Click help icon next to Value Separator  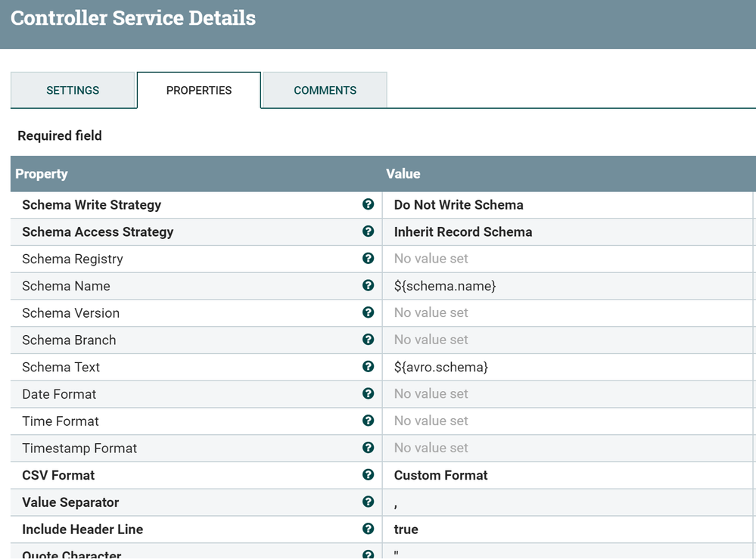[369, 502]
